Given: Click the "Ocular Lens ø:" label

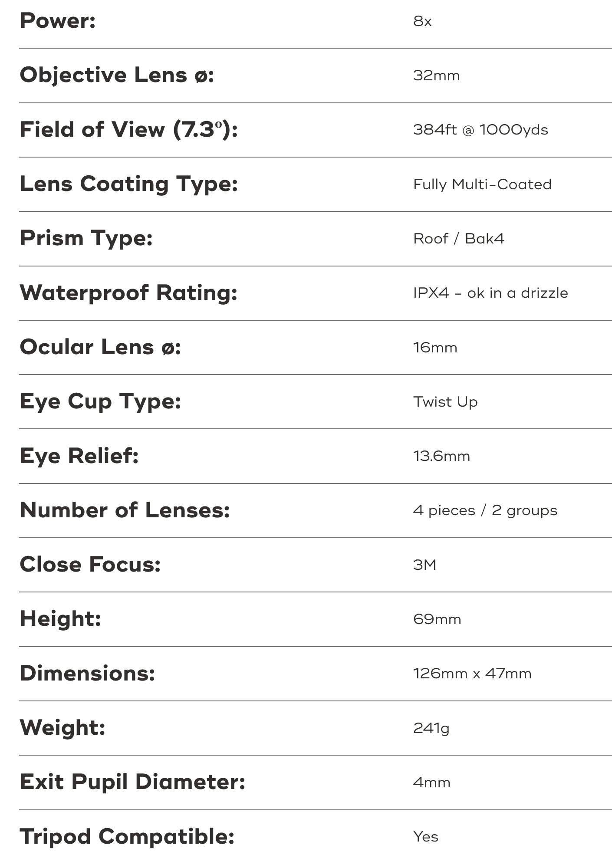Looking at the screenshot, I should 100,347.
